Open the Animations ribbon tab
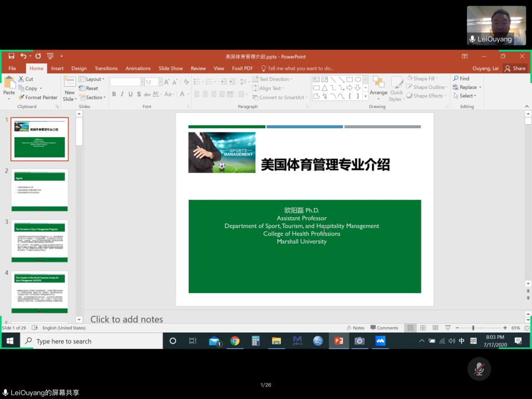 (x=138, y=68)
